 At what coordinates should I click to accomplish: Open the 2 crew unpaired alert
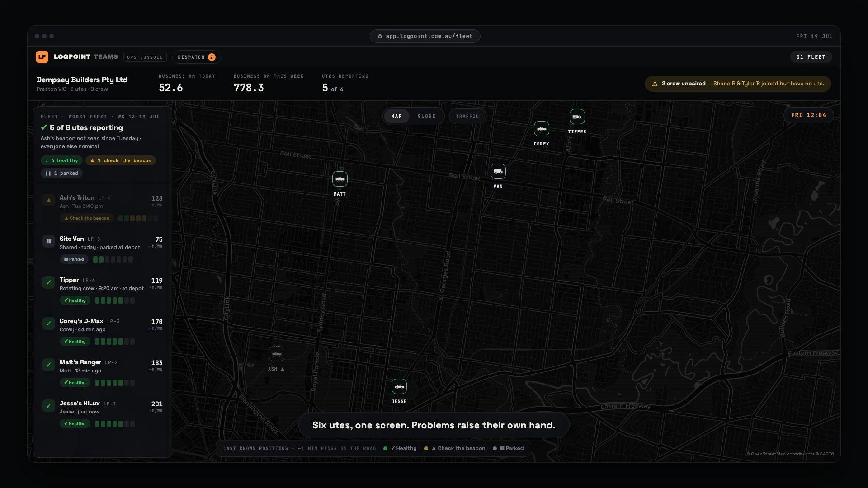coord(738,84)
